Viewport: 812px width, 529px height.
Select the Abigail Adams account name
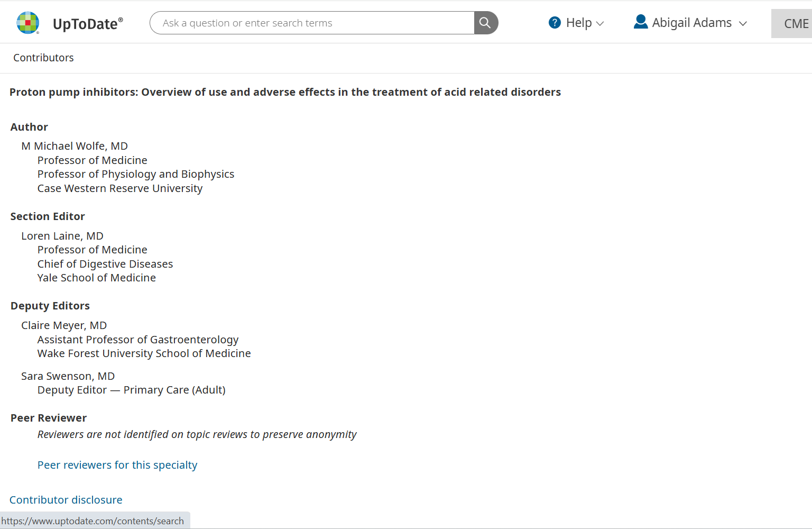coord(691,23)
